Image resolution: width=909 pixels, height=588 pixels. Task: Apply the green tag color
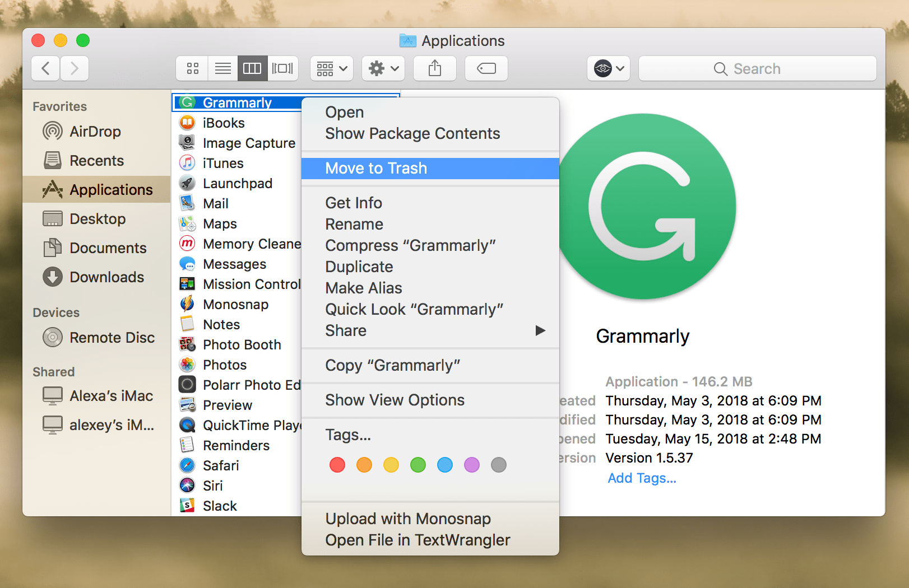(x=418, y=465)
